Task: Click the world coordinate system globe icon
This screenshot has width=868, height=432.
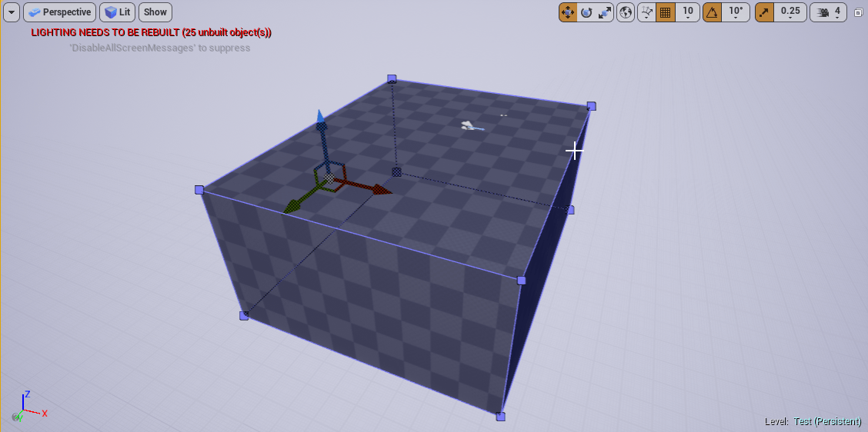Action: click(x=626, y=12)
